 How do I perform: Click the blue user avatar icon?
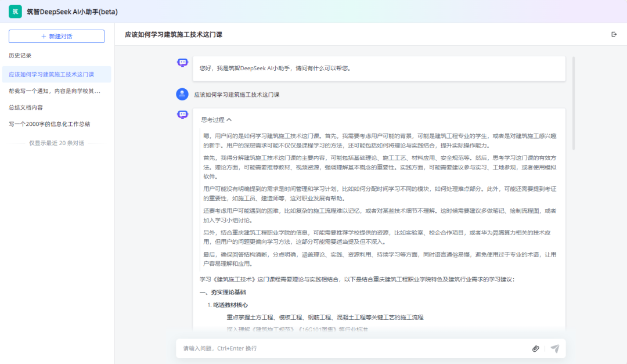182,94
